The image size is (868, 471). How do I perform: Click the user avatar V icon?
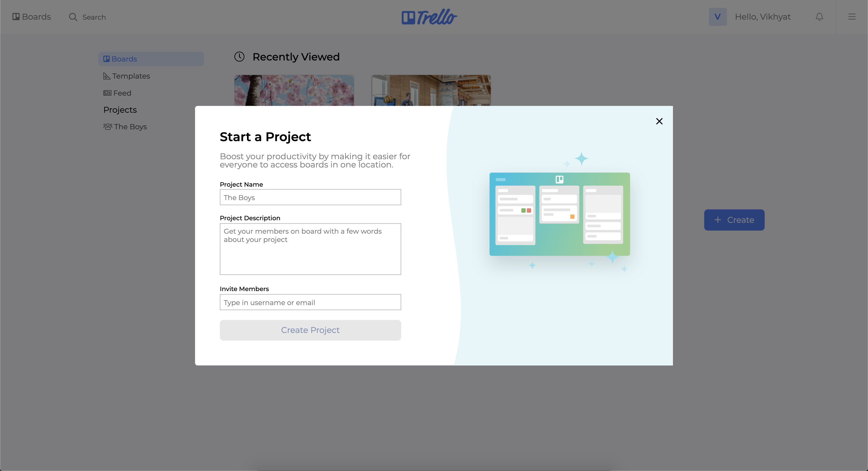coord(717,16)
